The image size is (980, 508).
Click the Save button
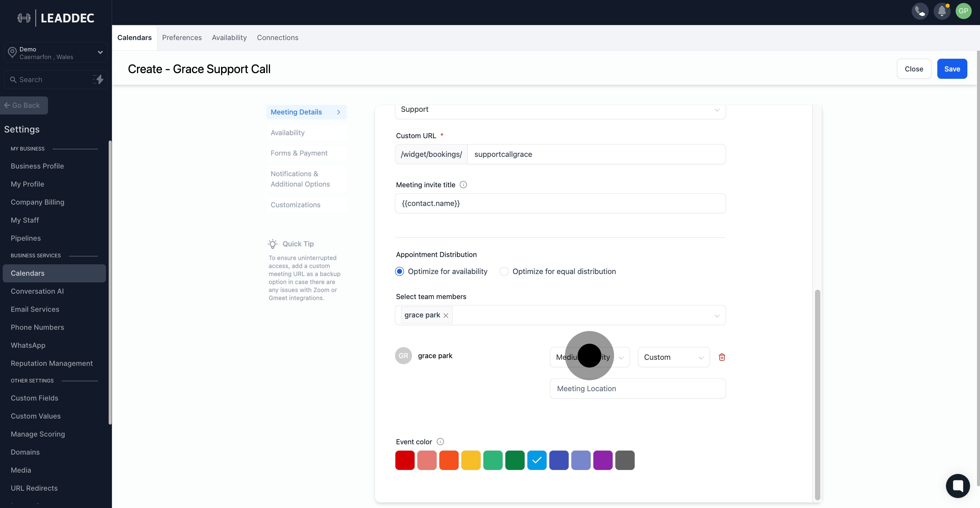[951, 69]
